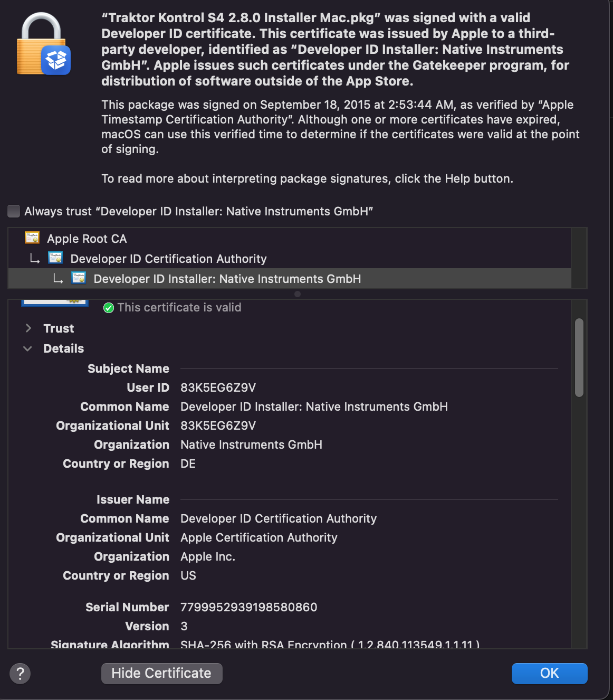613x700 pixels.
Task: Click the certificate details scrollbar thumb
Action: click(x=579, y=357)
